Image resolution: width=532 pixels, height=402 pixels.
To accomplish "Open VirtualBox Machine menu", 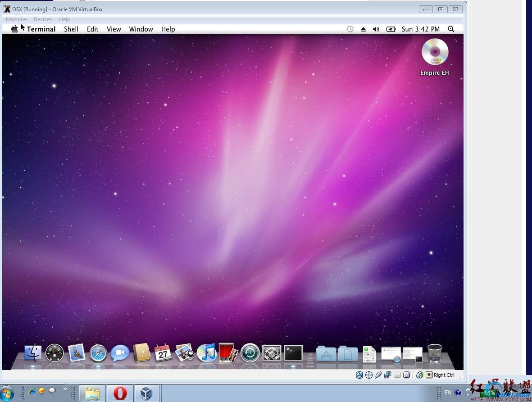I will coord(16,19).
